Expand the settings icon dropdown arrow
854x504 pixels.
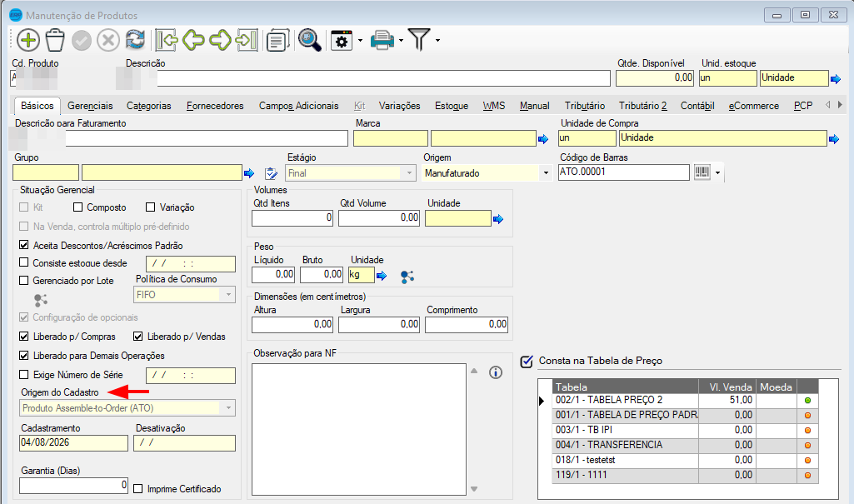[x=360, y=41]
